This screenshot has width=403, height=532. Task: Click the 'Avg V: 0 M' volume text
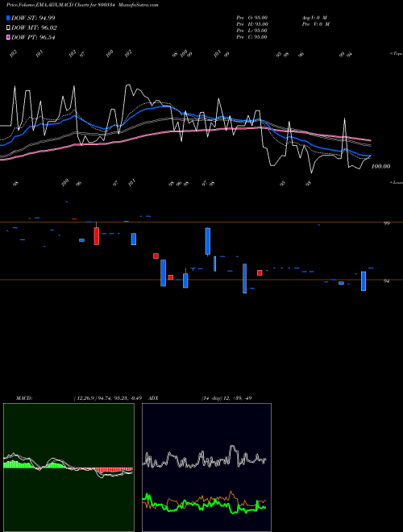[314, 18]
